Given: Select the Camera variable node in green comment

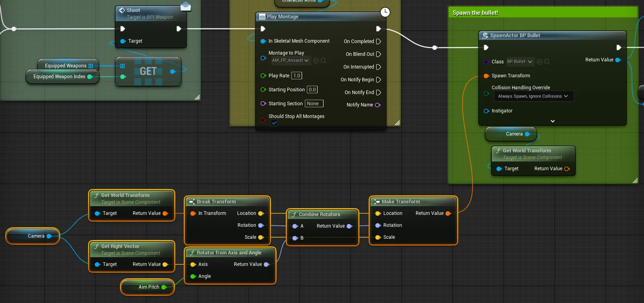Looking at the screenshot, I should point(511,134).
